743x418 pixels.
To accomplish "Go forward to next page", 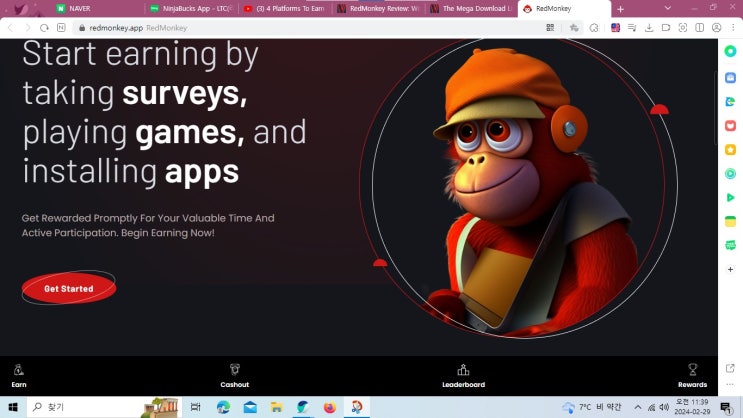I will [27, 28].
